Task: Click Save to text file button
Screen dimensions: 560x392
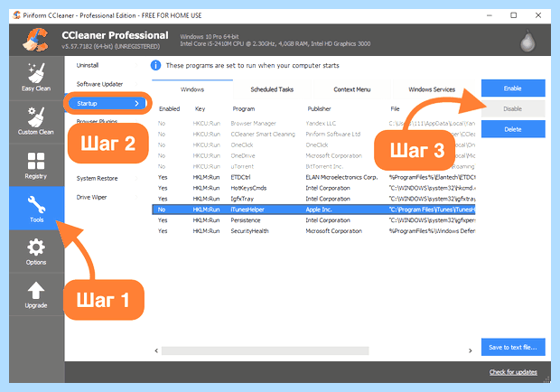Action: [x=513, y=347]
